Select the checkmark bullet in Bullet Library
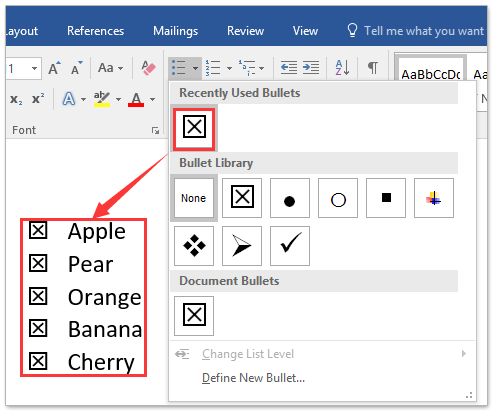The width and height of the screenshot is (494, 413). [290, 246]
